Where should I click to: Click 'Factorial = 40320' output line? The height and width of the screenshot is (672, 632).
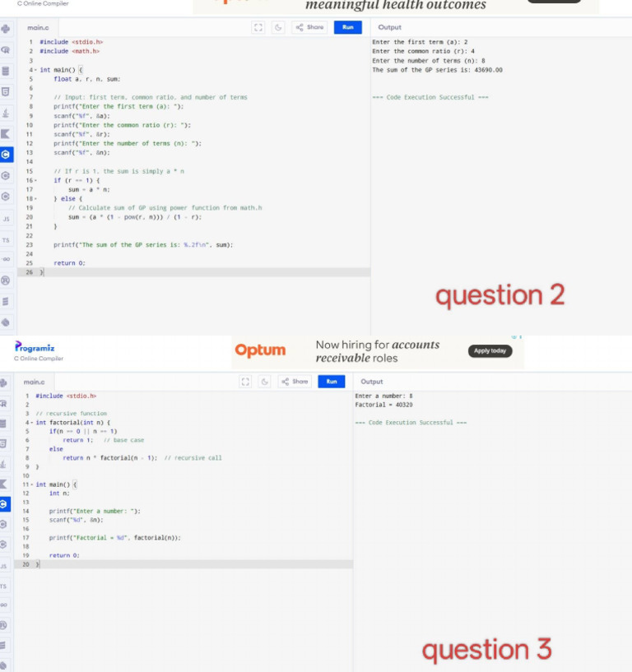coord(383,405)
